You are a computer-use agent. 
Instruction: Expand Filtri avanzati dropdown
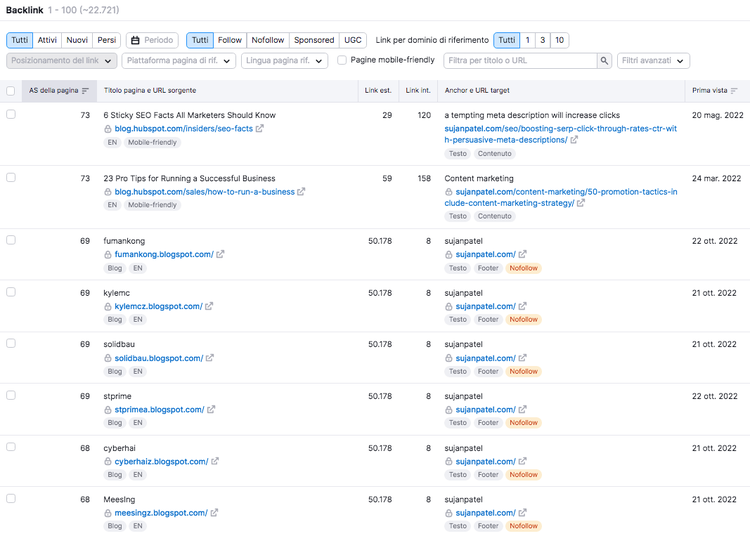[x=653, y=61]
